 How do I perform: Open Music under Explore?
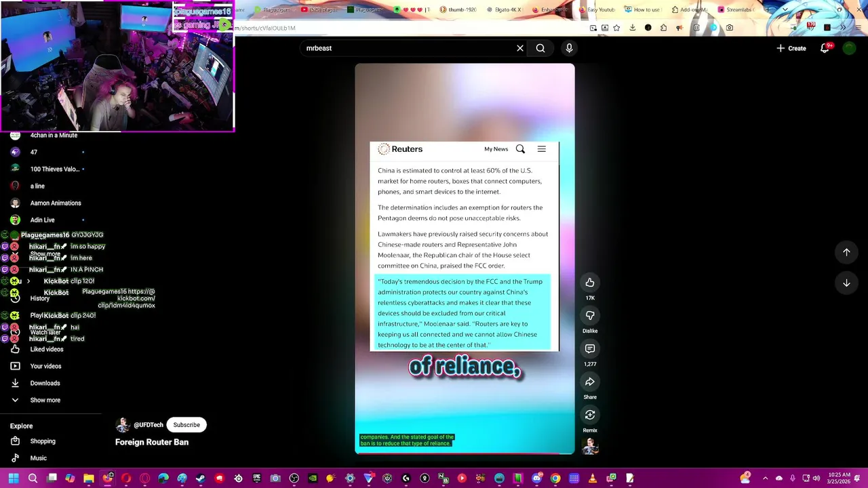pyautogui.click(x=38, y=458)
